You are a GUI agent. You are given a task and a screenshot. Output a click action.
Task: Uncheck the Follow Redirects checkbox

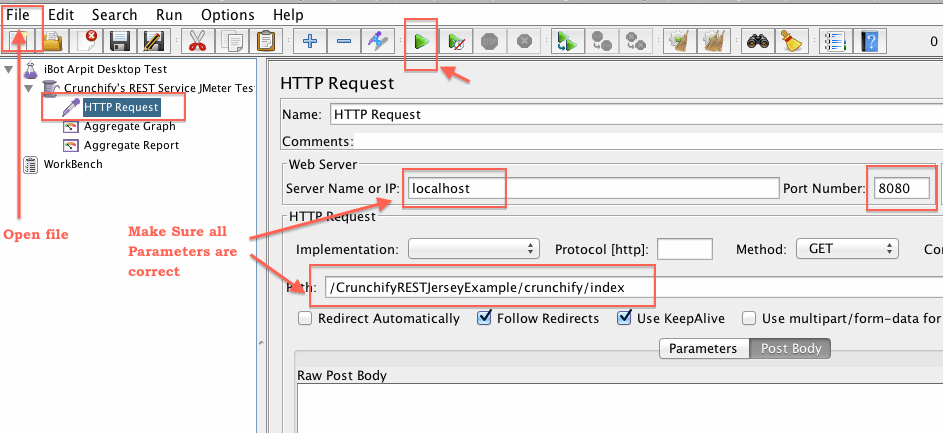pyautogui.click(x=485, y=319)
